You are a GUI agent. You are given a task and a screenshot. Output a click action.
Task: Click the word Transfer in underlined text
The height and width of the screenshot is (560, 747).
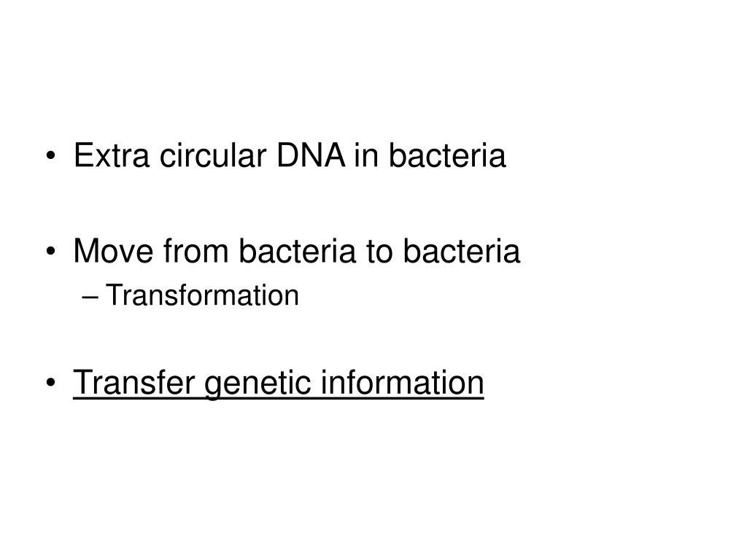click(x=134, y=382)
